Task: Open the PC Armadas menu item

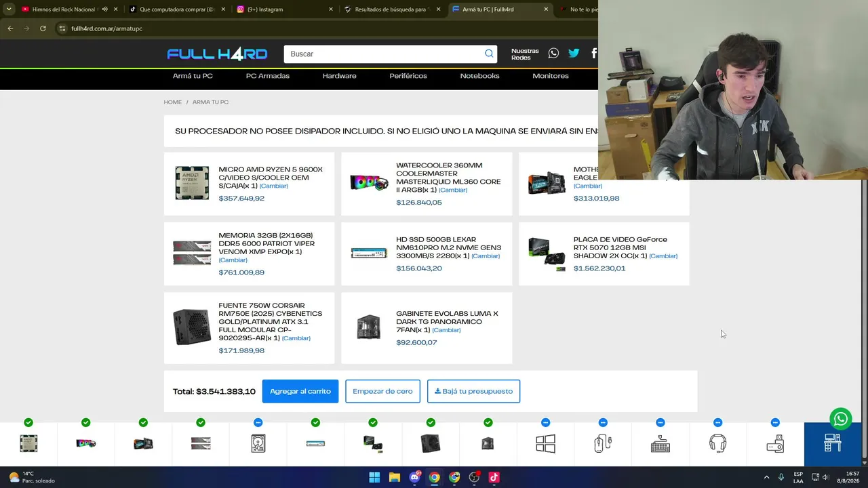Action: 268,76
